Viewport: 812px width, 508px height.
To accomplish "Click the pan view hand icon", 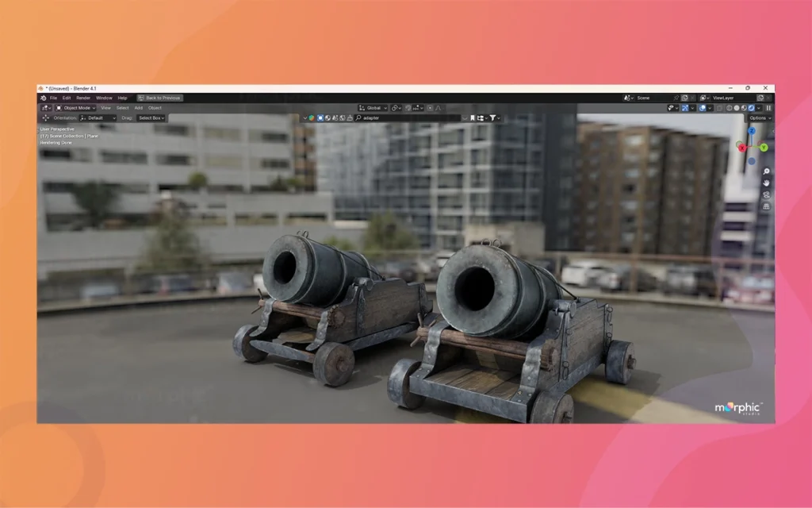I will (x=767, y=183).
